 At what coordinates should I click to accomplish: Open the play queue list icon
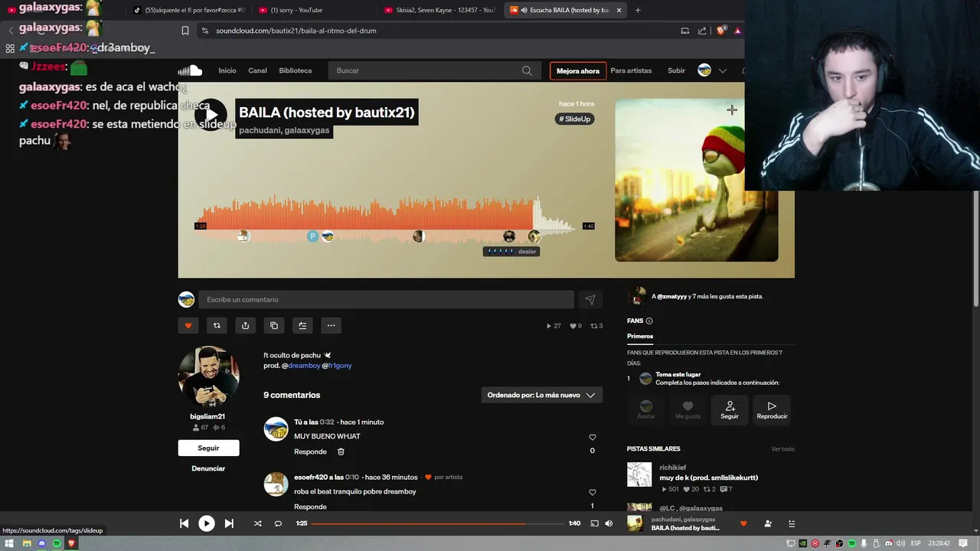(792, 523)
